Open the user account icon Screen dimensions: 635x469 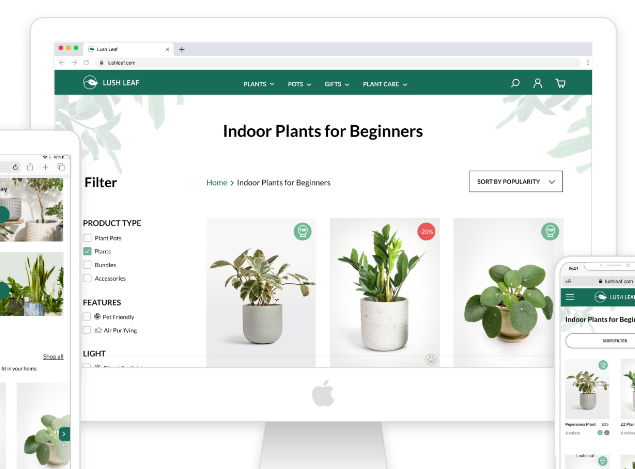coord(537,84)
